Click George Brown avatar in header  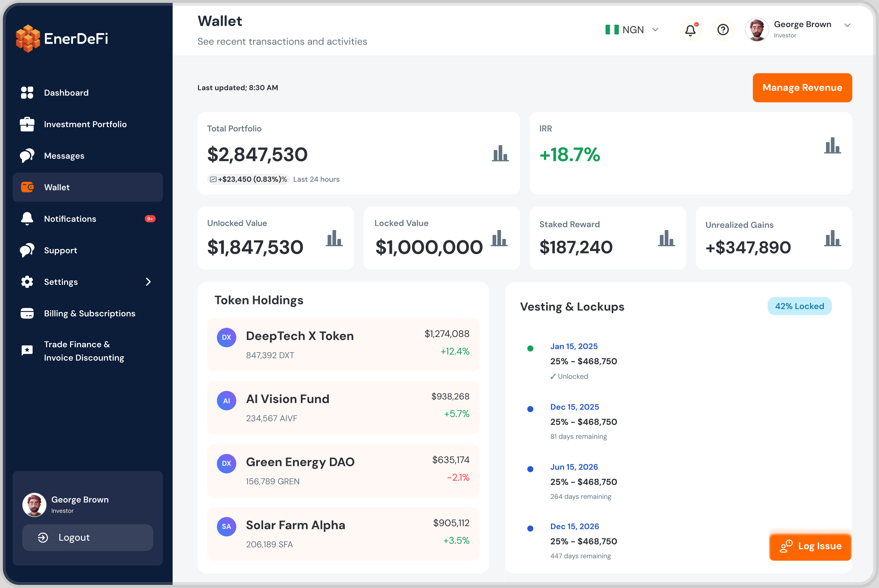click(x=757, y=30)
